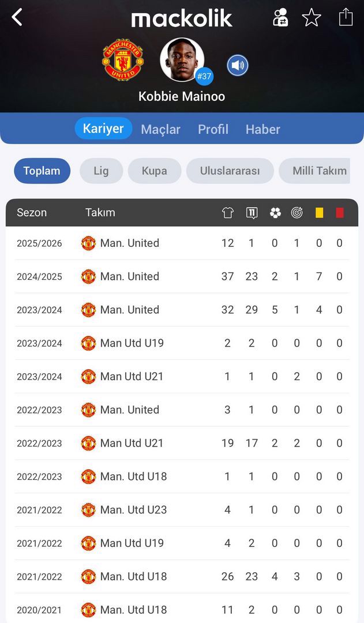Open the player comparison icon
This screenshot has width=364, height=623.
point(280,17)
